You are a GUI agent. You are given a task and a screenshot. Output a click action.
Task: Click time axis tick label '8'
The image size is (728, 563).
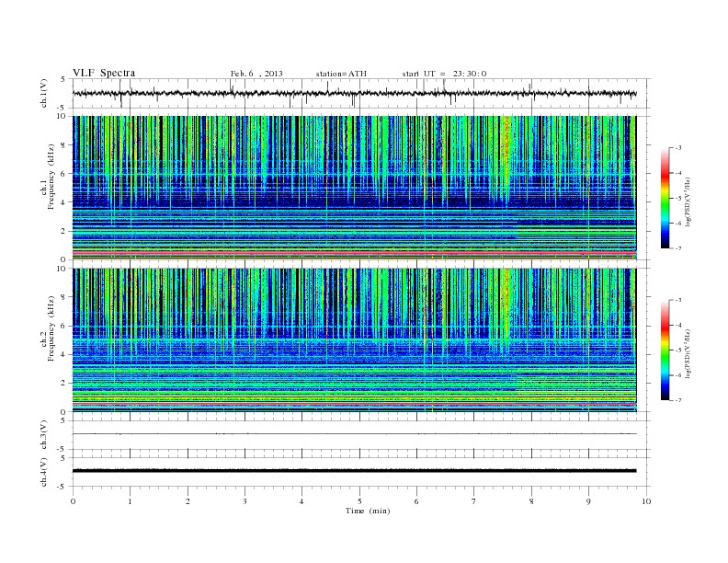[531, 501]
